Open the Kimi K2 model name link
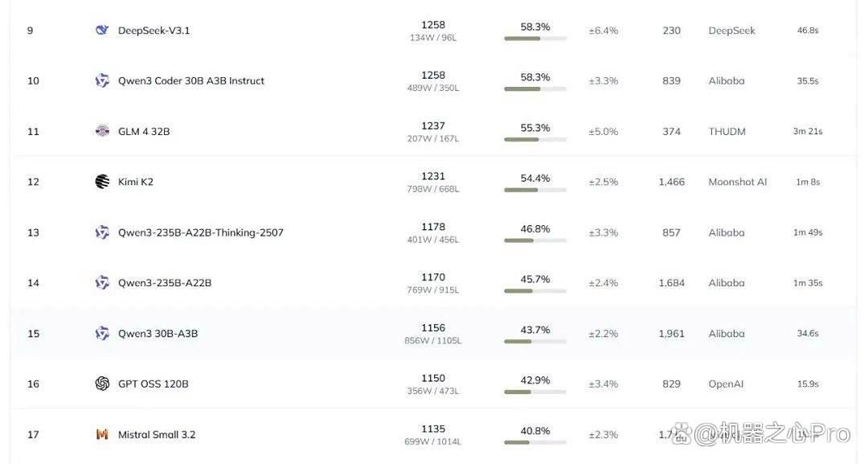This screenshot has height=464, width=868. tap(136, 182)
